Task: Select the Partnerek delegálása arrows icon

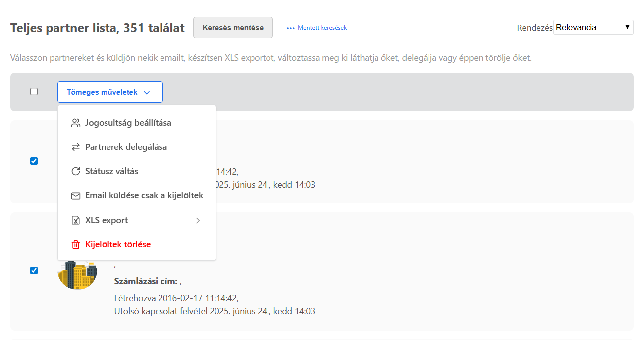Action: 76,147
